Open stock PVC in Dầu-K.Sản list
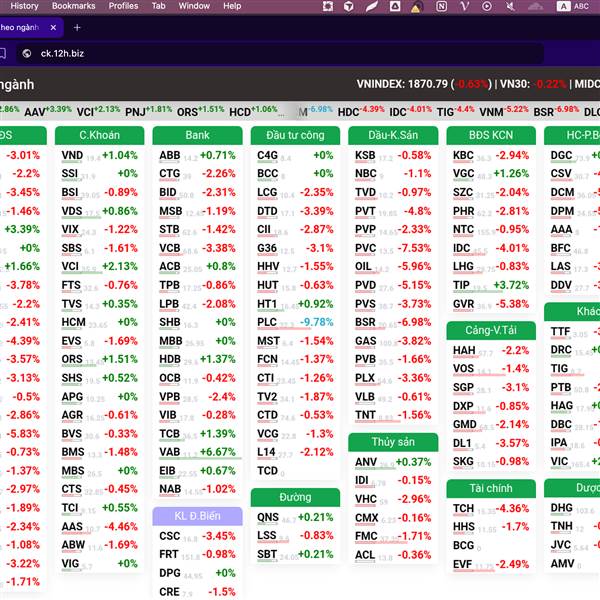Image resolution: width=600 pixels, height=600 pixels. point(365,248)
